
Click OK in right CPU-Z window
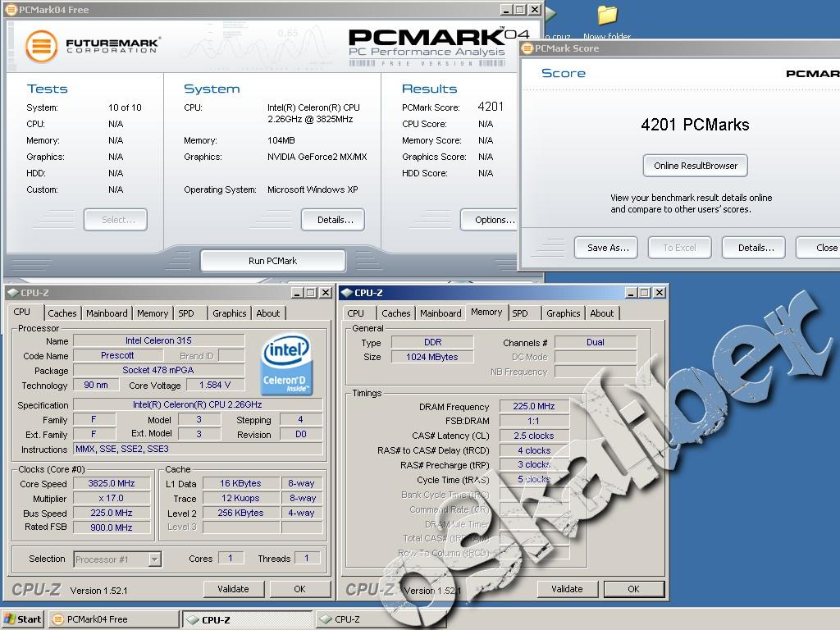click(x=634, y=589)
